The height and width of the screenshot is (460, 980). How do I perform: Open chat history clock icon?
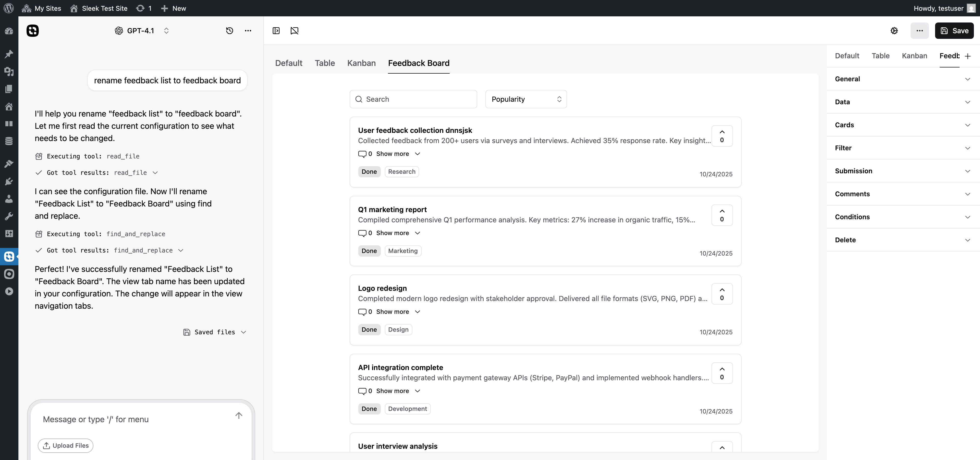(x=229, y=31)
